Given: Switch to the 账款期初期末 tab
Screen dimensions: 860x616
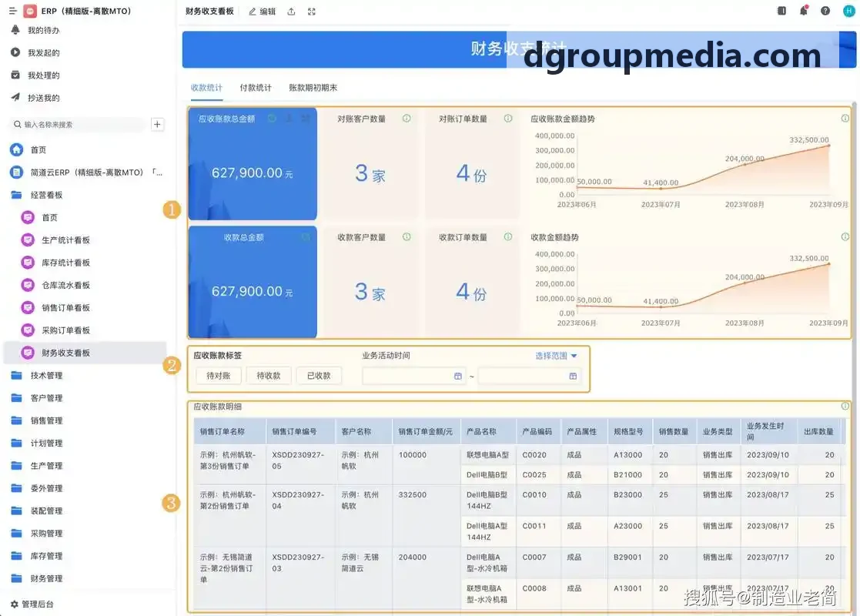Looking at the screenshot, I should 313,88.
